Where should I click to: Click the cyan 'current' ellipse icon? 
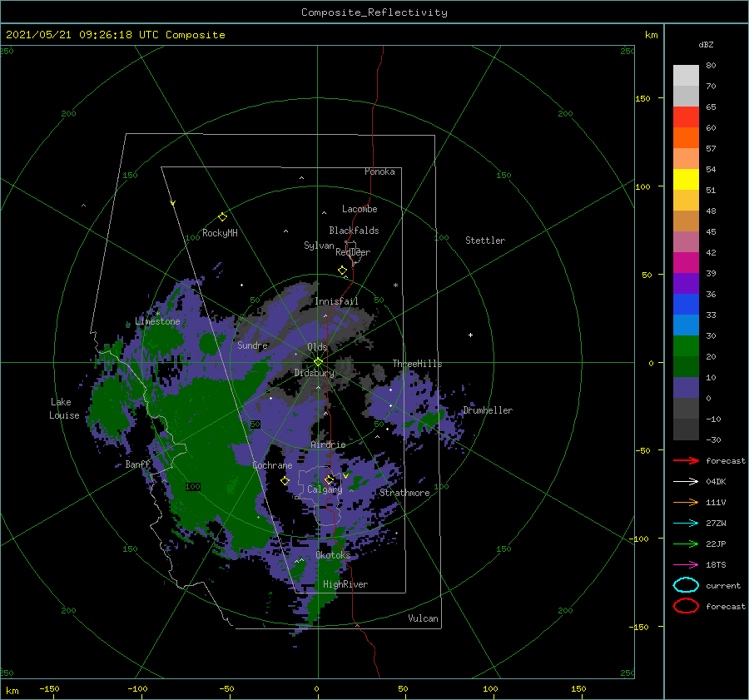686,585
